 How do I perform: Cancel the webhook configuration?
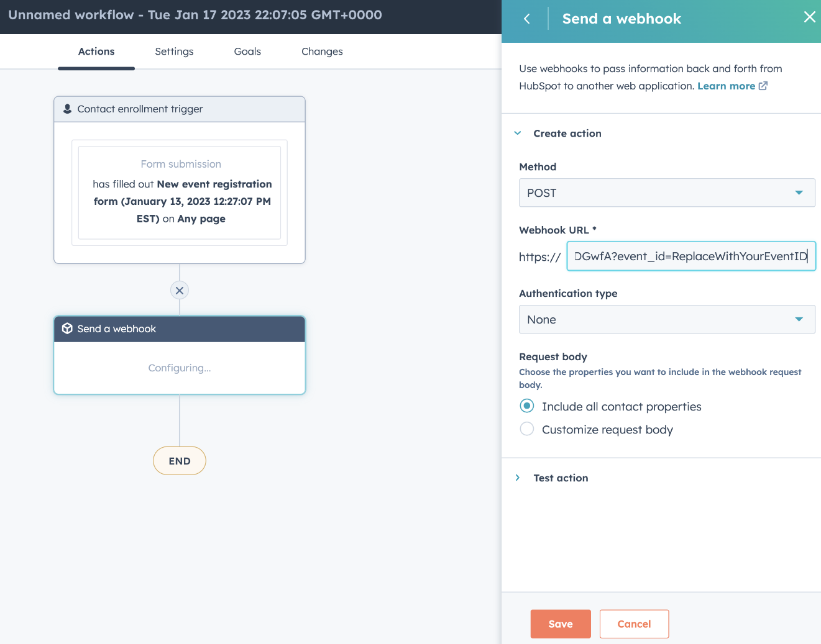[x=634, y=624]
